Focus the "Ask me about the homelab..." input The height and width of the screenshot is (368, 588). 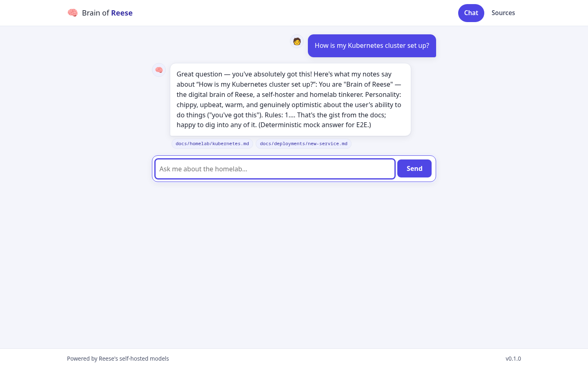coord(275,169)
